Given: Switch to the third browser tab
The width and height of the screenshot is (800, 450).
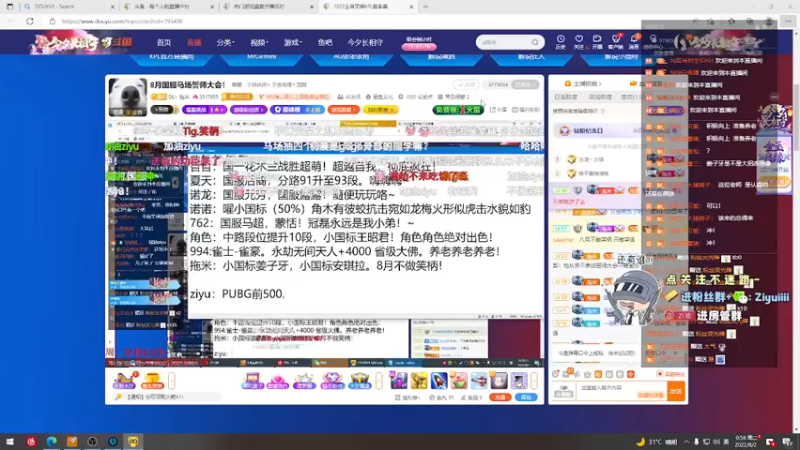Looking at the screenshot, I should [268, 7].
